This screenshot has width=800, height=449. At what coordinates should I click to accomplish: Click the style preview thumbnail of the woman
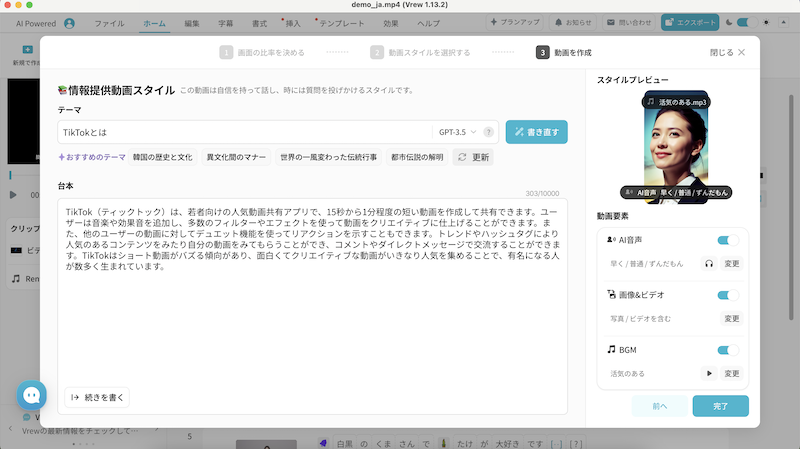pyautogui.click(x=676, y=147)
